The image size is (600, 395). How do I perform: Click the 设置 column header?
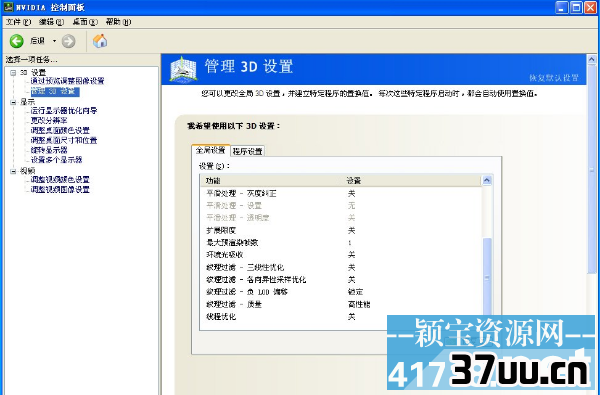coord(413,181)
